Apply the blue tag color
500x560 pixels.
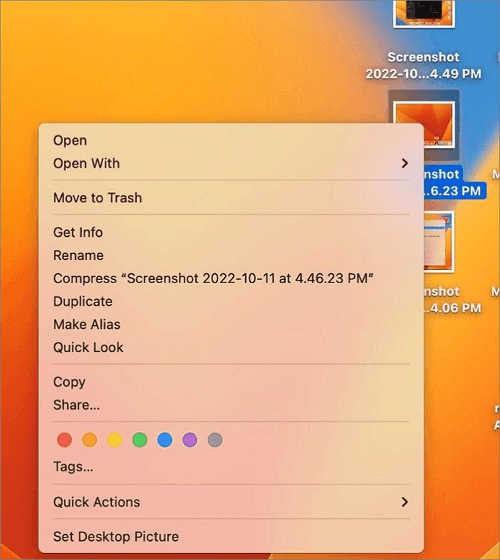pos(165,440)
